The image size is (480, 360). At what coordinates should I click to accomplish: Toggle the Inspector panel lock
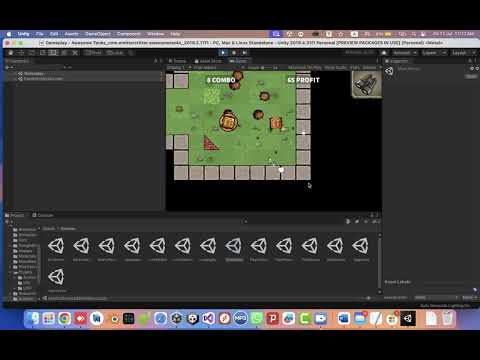[470, 61]
